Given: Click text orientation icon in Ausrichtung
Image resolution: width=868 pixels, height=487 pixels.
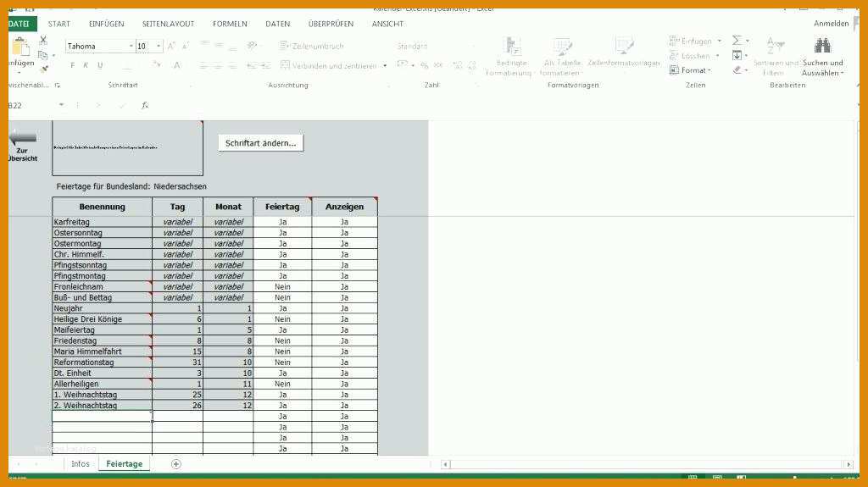Looking at the screenshot, I should click(252, 46).
